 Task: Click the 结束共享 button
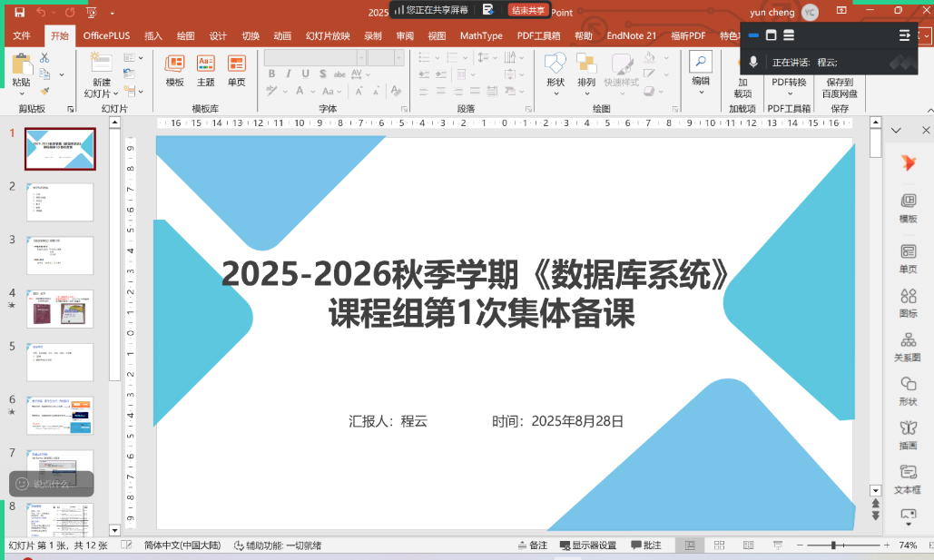[528, 10]
